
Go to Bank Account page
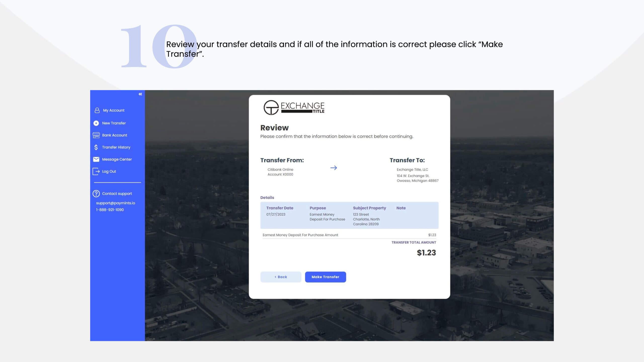point(114,135)
